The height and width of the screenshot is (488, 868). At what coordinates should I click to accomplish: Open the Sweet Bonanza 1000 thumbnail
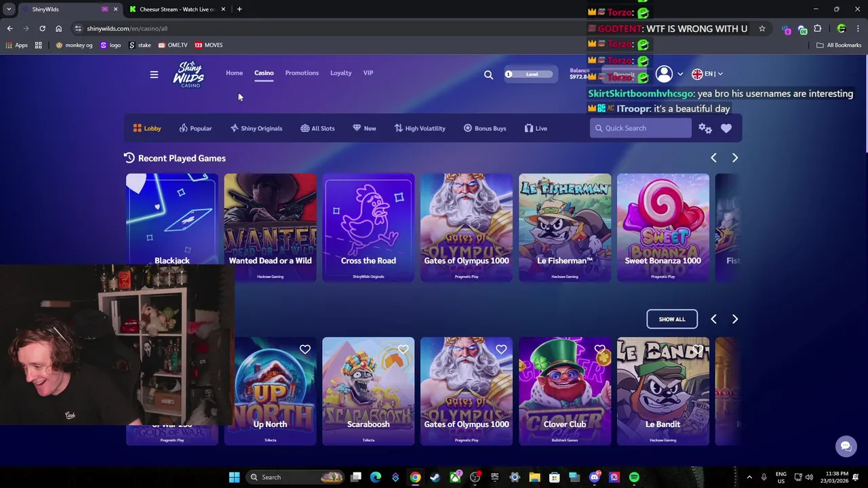[663, 227]
